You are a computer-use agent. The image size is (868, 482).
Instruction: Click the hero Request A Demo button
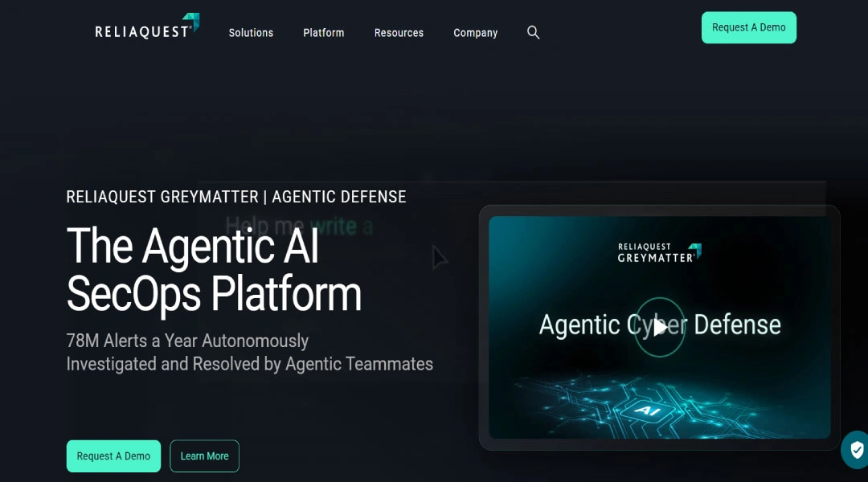pyautogui.click(x=113, y=456)
